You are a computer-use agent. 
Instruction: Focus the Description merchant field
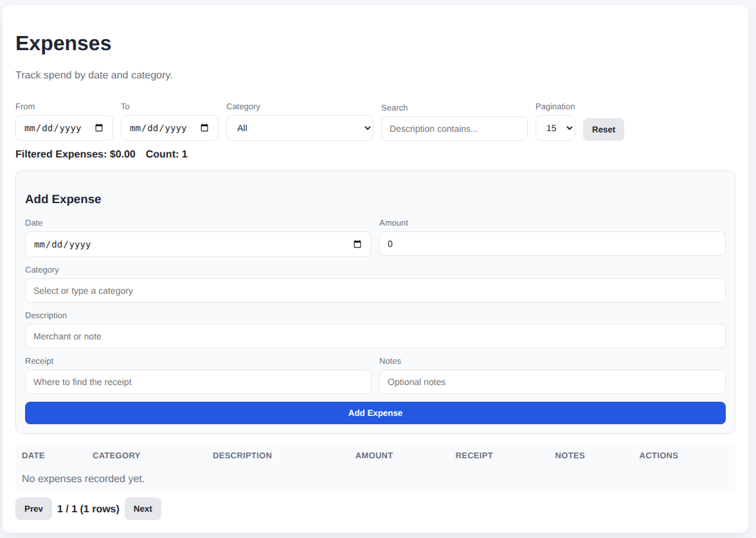pyautogui.click(x=375, y=336)
